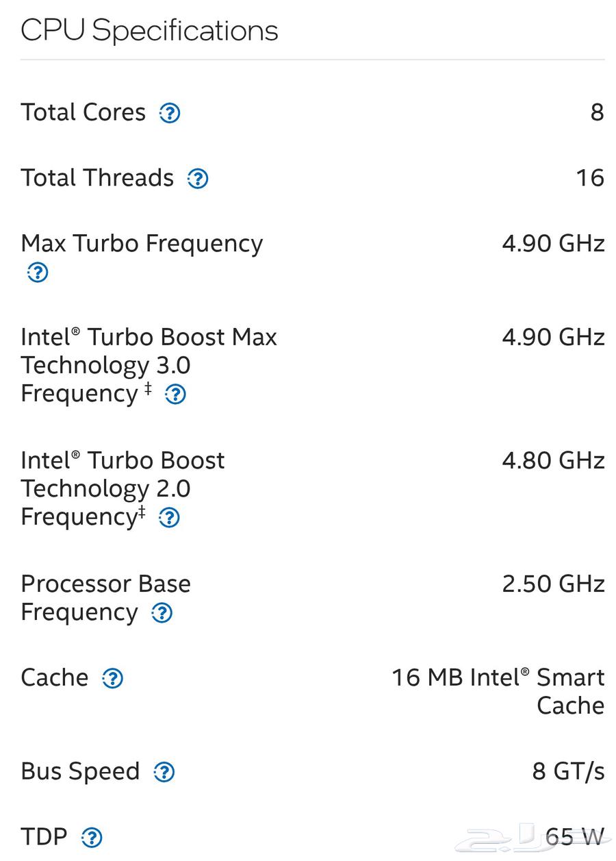Select the 65 W TDP value
The height and width of the screenshot is (861, 616).
(577, 836)
